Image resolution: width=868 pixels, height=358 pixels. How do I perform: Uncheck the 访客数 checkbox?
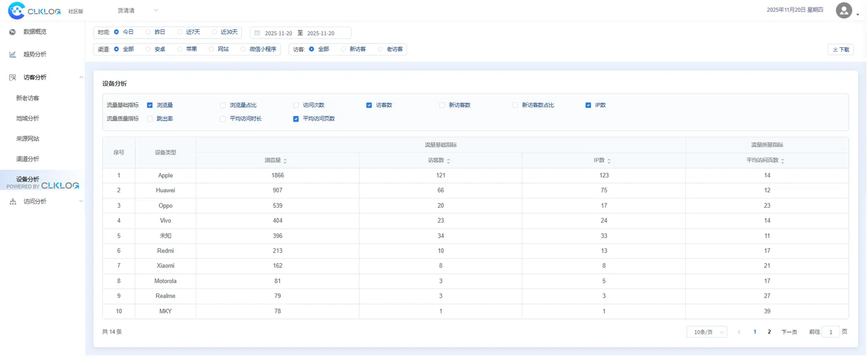(369, 105)
